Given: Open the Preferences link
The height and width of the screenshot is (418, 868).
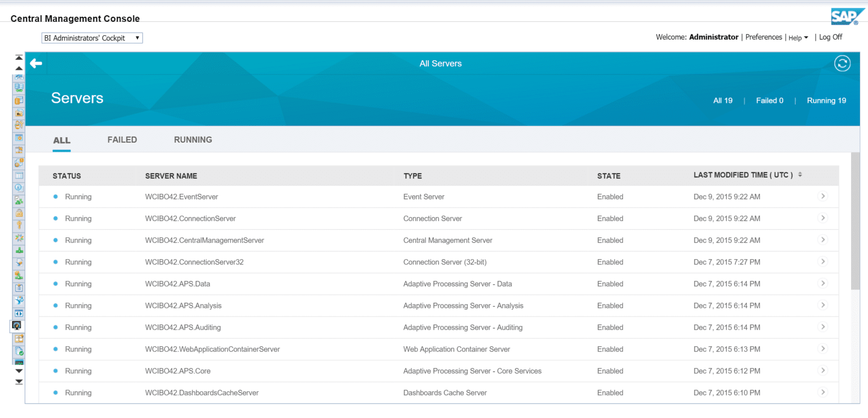Looking at the screenshot, I should click(x=763, y=37).
